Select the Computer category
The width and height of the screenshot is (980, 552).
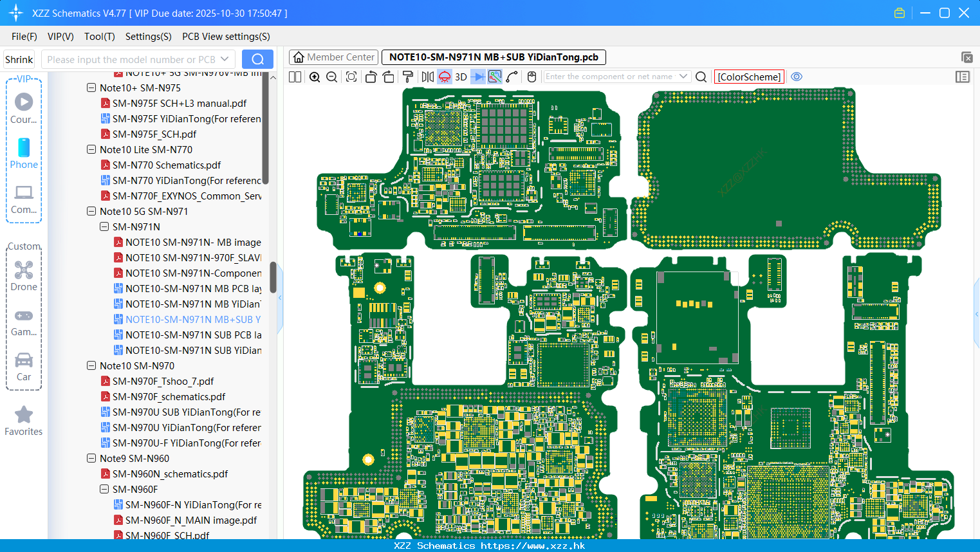(x=24, y=199)
